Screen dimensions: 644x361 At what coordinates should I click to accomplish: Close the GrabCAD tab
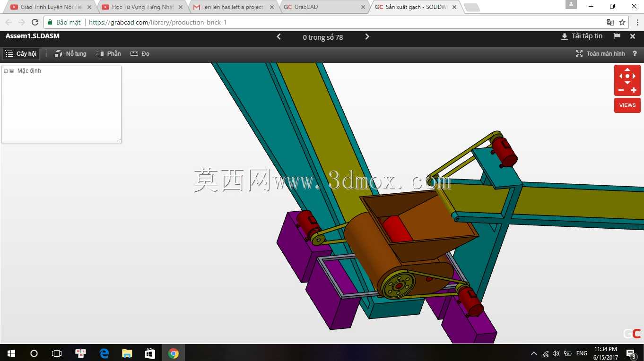(363, 7)
